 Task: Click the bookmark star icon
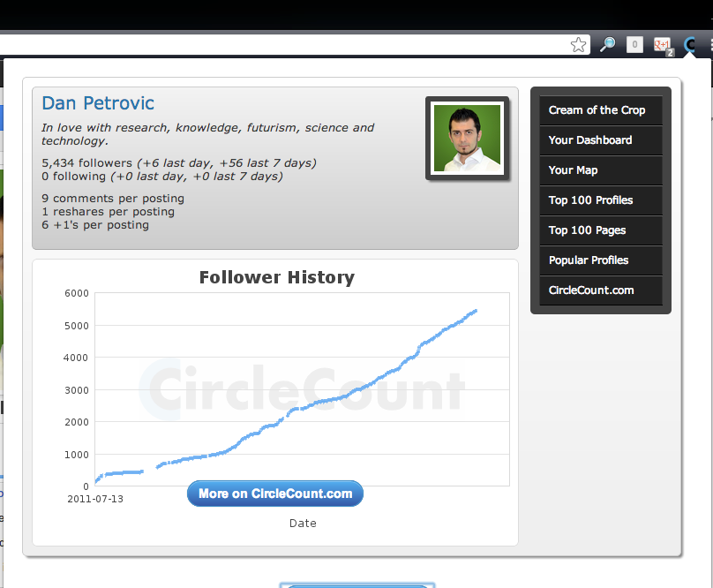[x=578, y=45]
